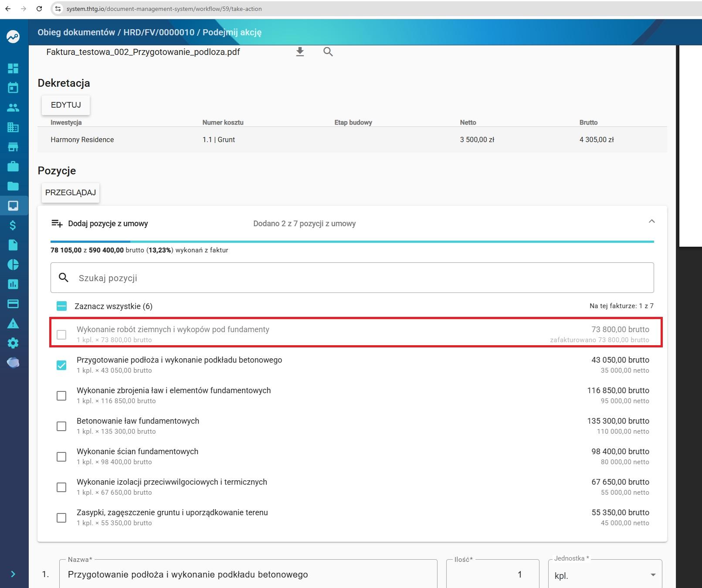Click the magnifier icon beside the PDF filename

328,52
